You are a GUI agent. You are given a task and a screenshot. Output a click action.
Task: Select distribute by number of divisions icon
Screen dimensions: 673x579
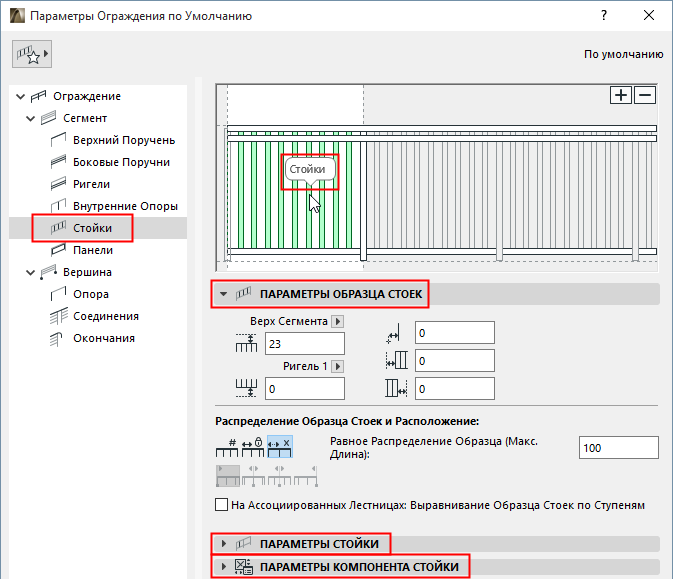tap(227, 447)
